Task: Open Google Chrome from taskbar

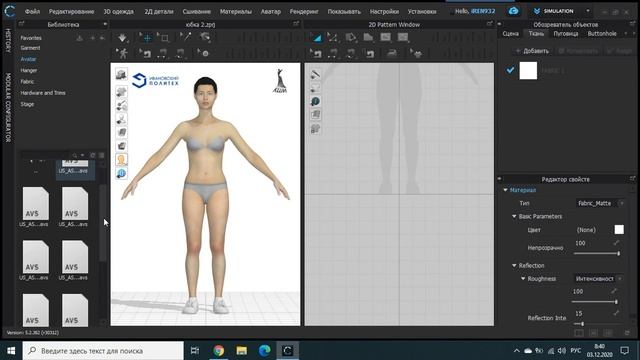Action: [x=218, y=351]
